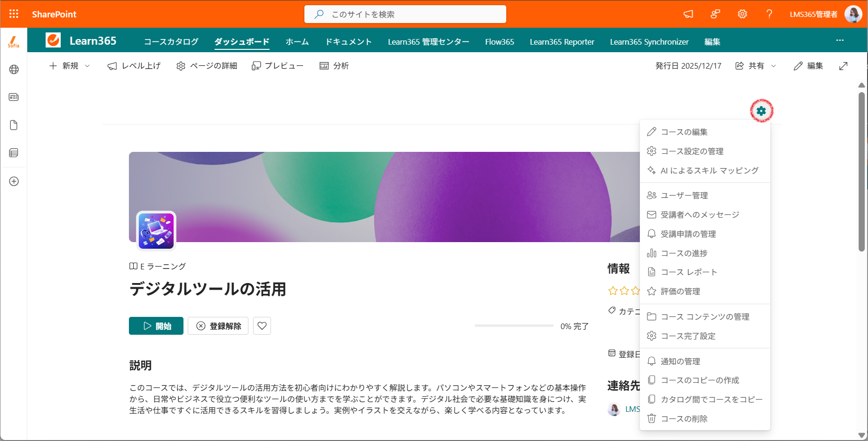Open SharePoint settings gear in header
Image resolution: width=868 pixels, height=441 pixels.
click(742, 14)
